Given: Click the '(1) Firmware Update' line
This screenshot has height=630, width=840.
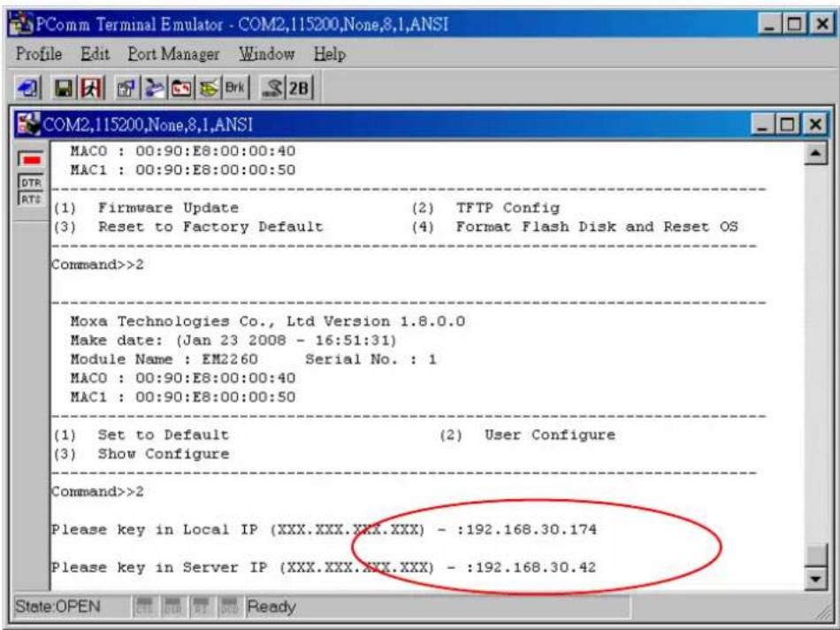Looking at the screenshot, I should [146, 208].
